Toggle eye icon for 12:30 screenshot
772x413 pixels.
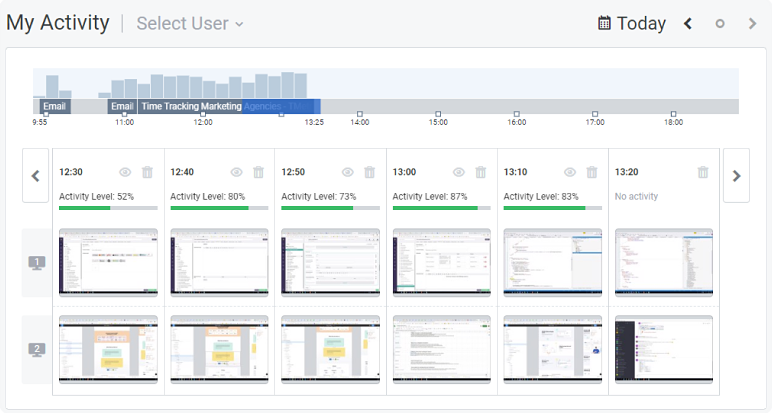tap(126, 173)
